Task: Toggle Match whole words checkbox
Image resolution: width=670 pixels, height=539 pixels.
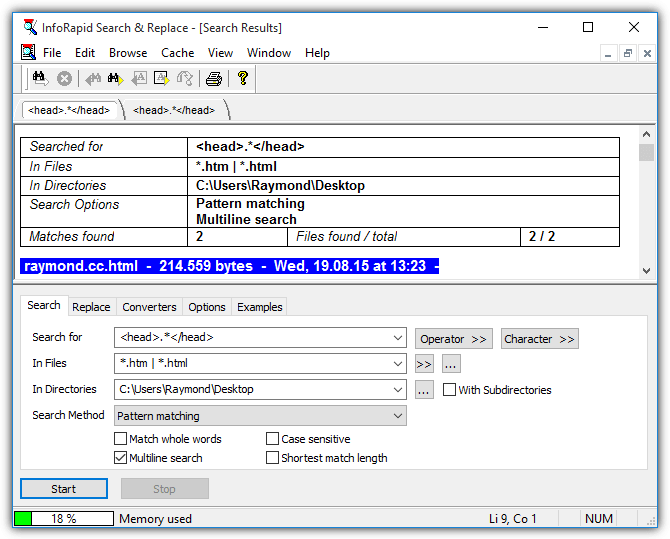Action: point(120,439)
